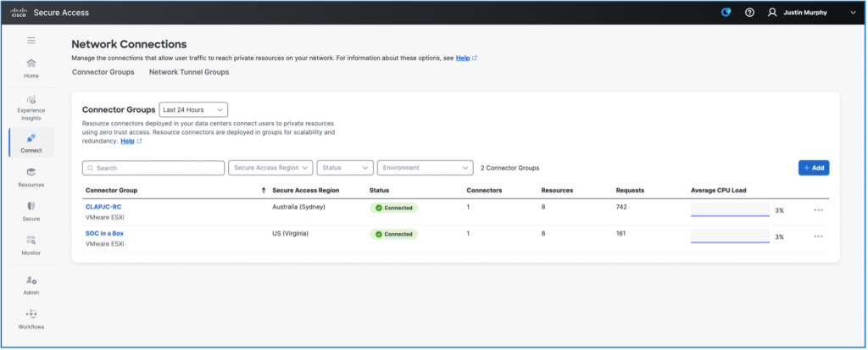This screenshot has width=868, height=350.
Task: Go to Experience Insights in sidebar
Action: pos(31,109)
